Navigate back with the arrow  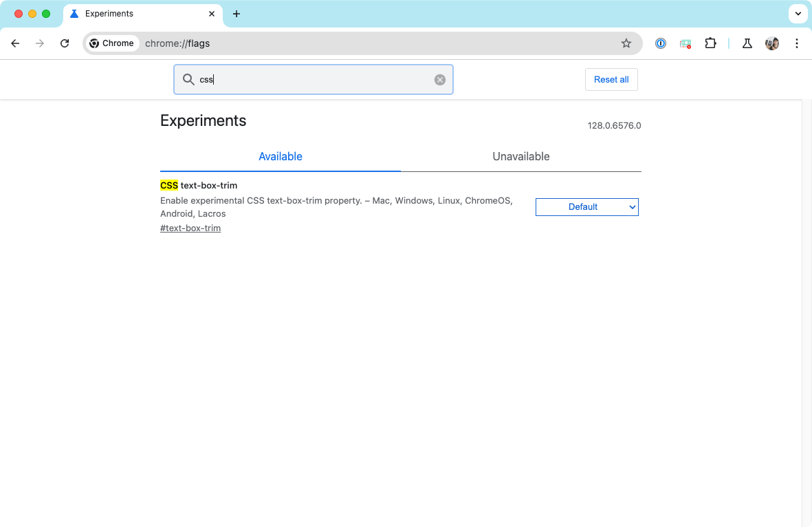tap(15, 43)
